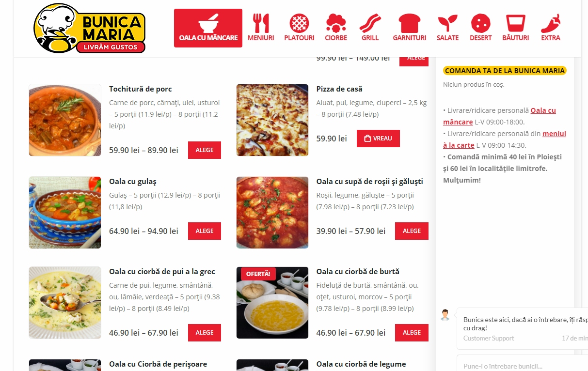This screenshot has width=588, height=371.
Task: Open the Desert cookie icon category
Action: click(x=480, y=28)
